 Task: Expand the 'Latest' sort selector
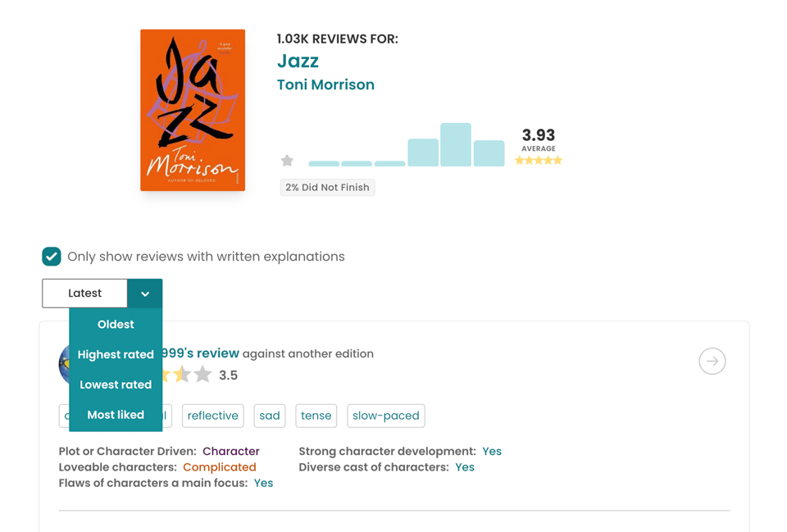[84, 293]
